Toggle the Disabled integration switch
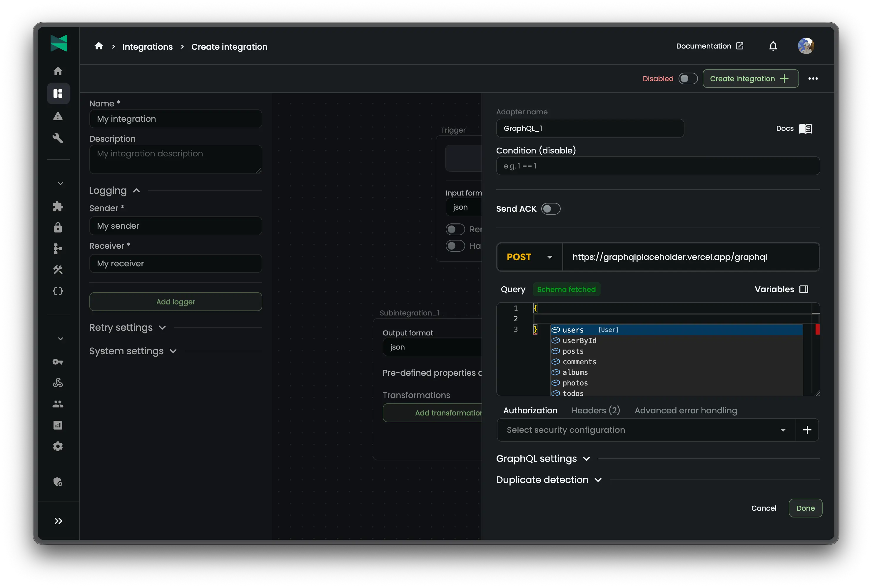This screenshot has height=588, width=872. tap(688, 79)
